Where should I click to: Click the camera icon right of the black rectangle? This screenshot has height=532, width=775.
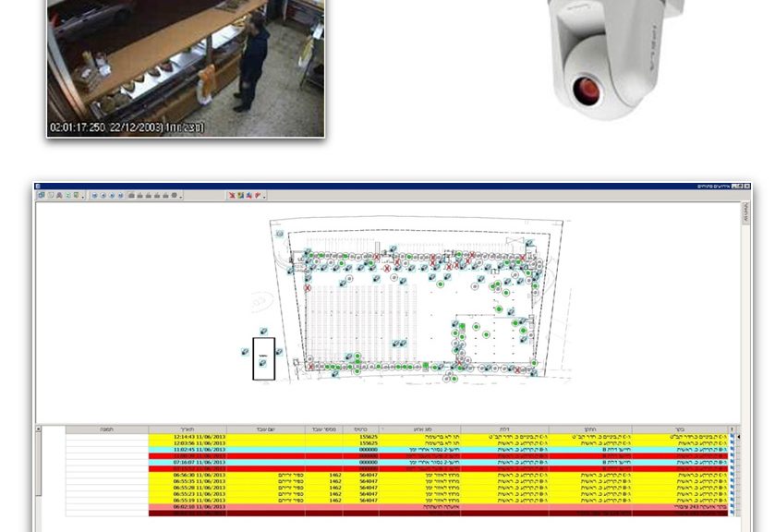point(279,352)
